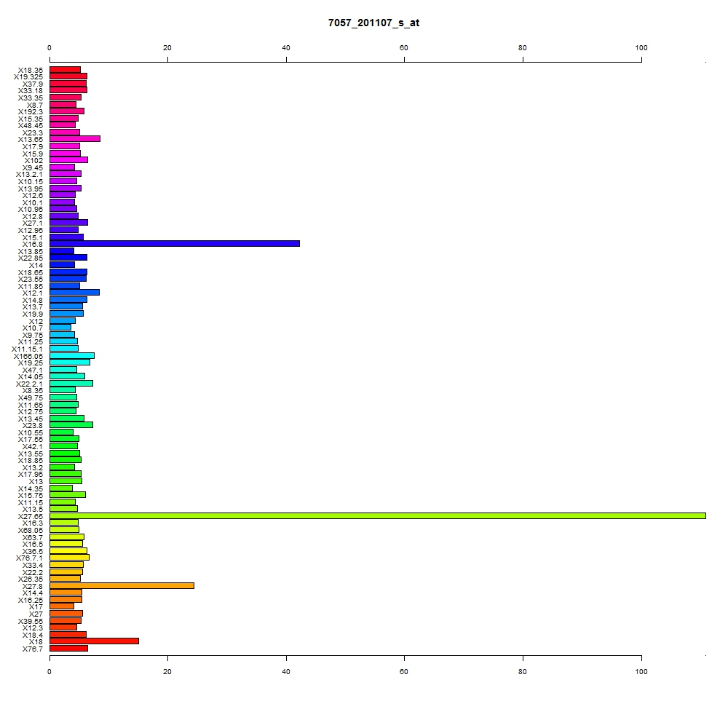Click the X22.2.1 label
728x728 pixels.
pyautogui.click(x=29, y=384)
